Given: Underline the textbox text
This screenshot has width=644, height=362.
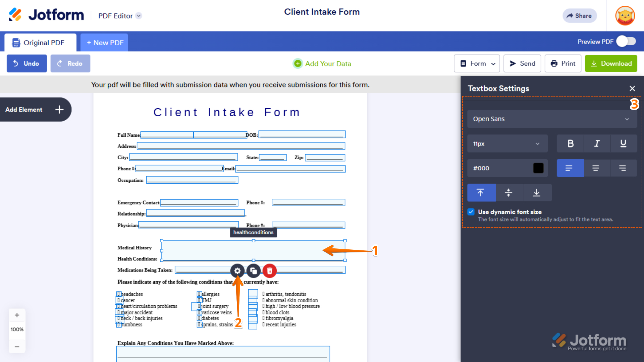Looking at the screenshot, I should [623, 144].
